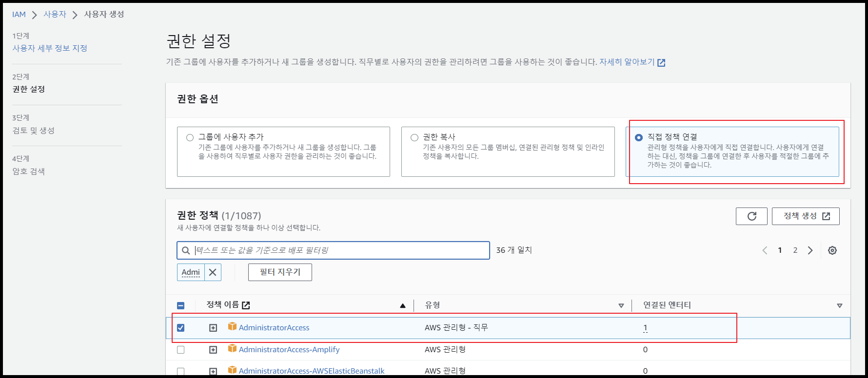Click the AdministratorAccess policy cube icon
868x378 pixels.
(232, 326)
